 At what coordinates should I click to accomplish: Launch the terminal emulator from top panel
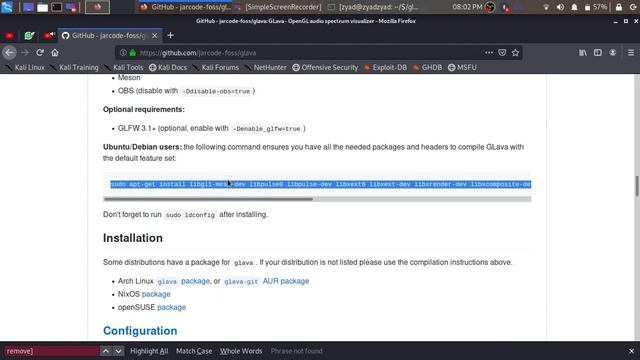coord(57,7)
